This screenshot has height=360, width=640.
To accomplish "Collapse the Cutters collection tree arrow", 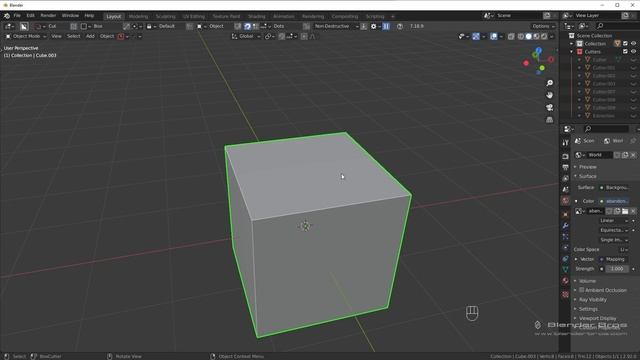I will 572,52.
